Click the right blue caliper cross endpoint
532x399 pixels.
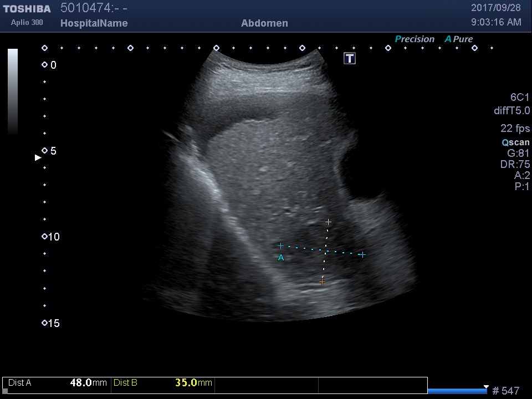(x=362, y=255)
